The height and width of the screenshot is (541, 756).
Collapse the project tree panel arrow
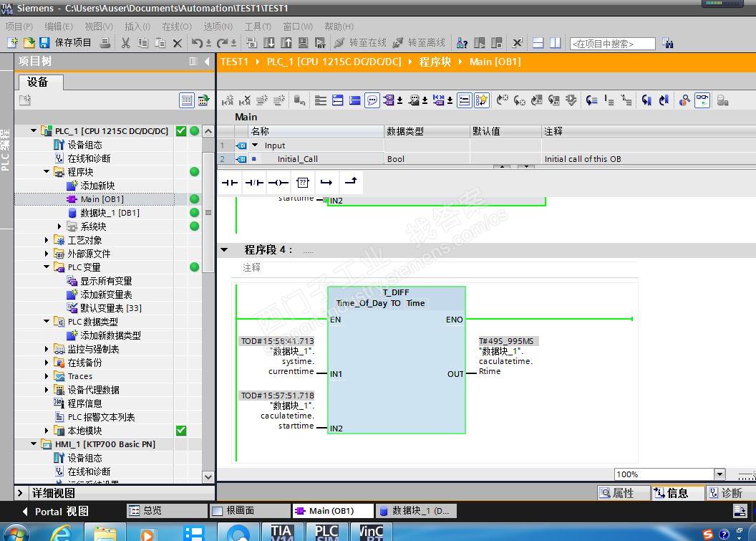(x=207, y=62)
